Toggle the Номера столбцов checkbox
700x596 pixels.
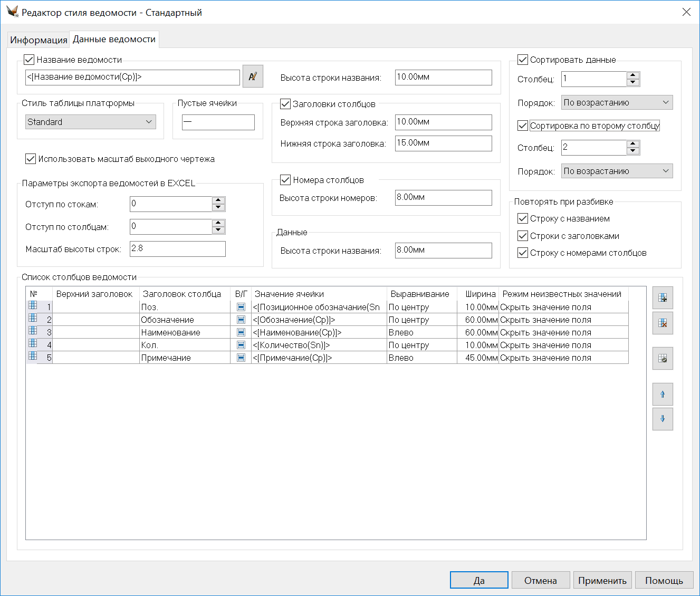[285, 180]
